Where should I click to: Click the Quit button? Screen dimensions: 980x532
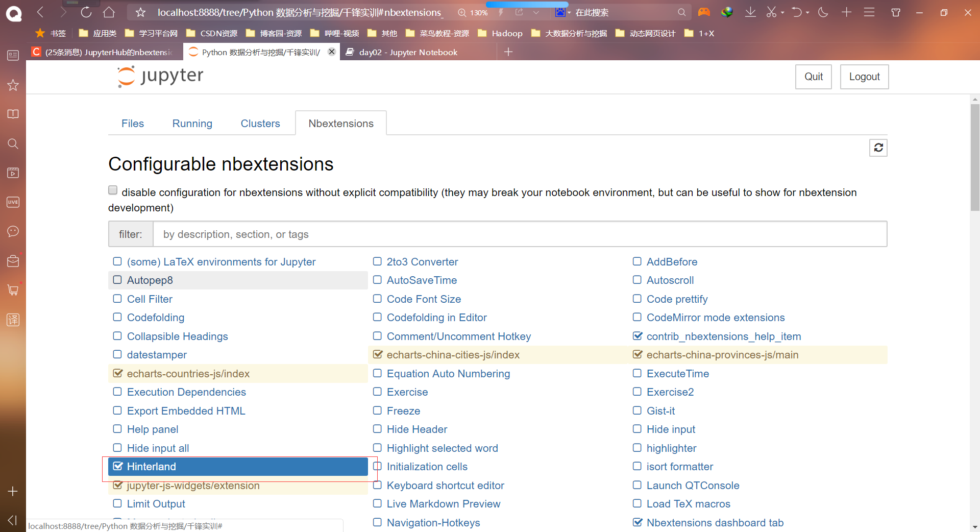coord(813,77)
